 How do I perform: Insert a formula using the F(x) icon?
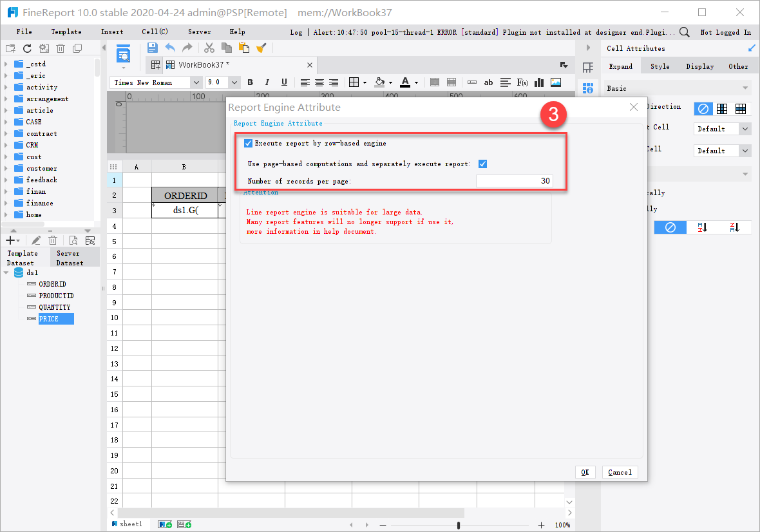pyautogui.click(x=522, y=82)
